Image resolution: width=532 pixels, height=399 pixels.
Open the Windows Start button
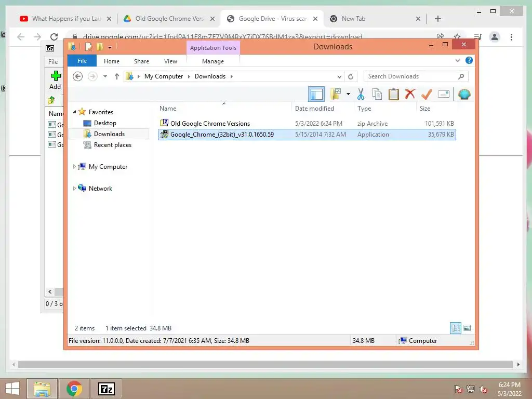(12, 389)
